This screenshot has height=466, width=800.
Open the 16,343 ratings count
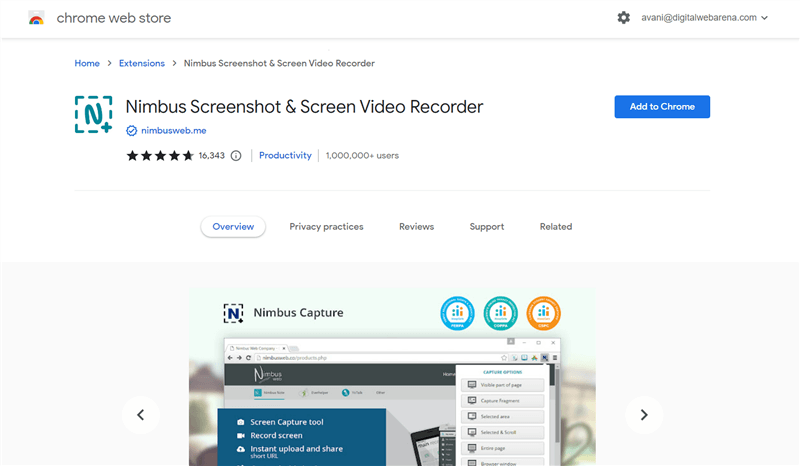(x=212, y=156)
